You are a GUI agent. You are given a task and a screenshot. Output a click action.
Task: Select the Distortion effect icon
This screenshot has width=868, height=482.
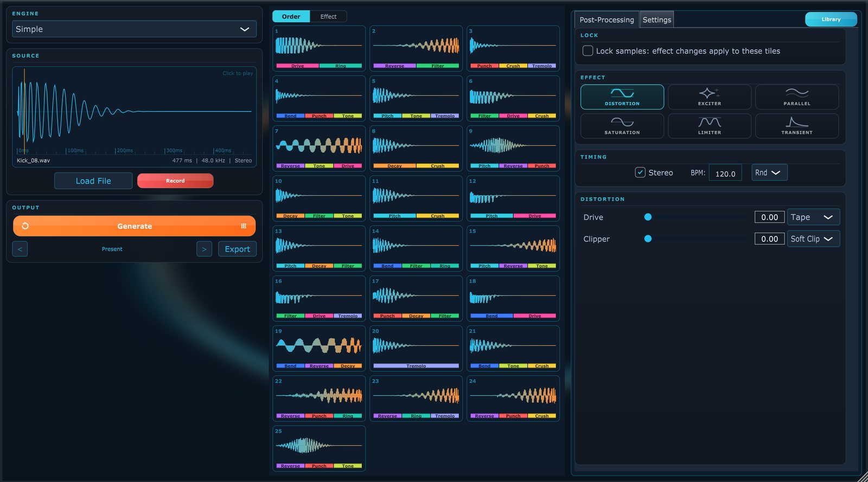(x=622, y=97)
